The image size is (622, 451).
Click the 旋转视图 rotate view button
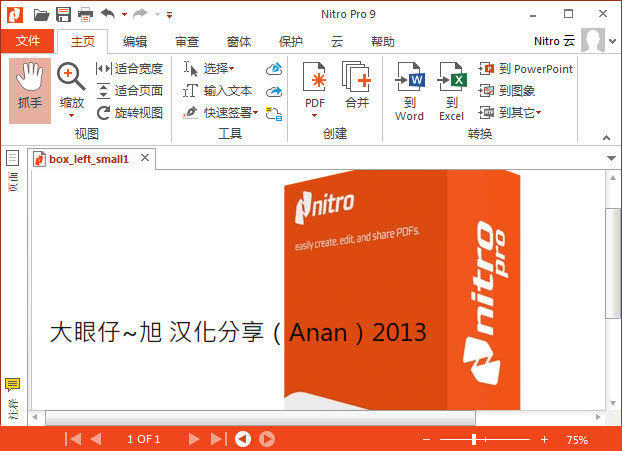pos(130,113)
